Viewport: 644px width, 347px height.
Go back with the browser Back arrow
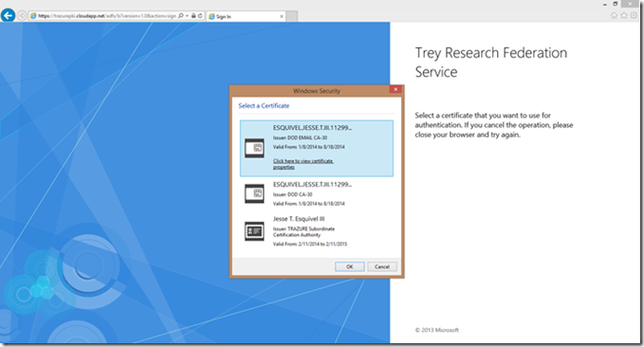8,15
